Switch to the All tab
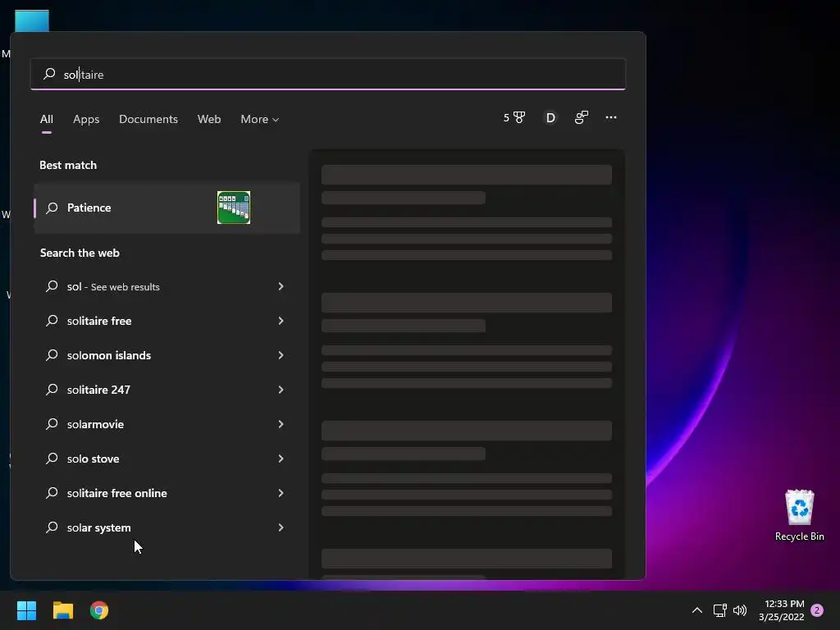Screen dimensions: 840x630 [47, 119]
